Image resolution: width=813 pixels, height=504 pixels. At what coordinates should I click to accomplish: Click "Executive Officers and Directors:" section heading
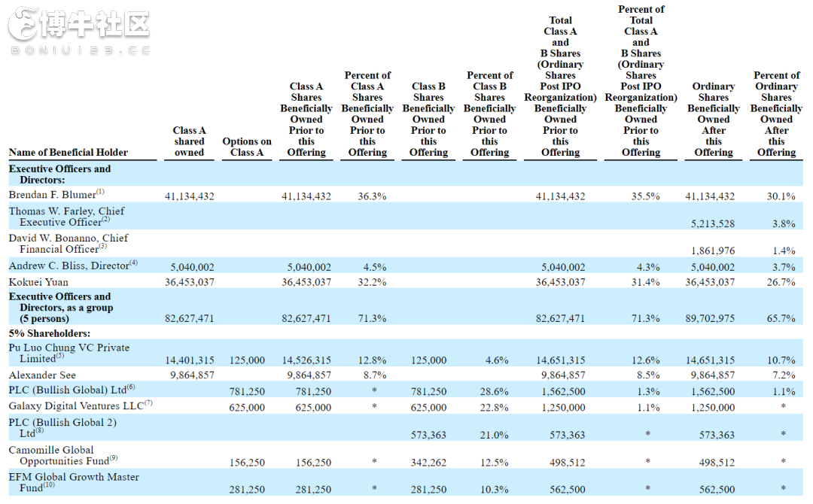59,174
